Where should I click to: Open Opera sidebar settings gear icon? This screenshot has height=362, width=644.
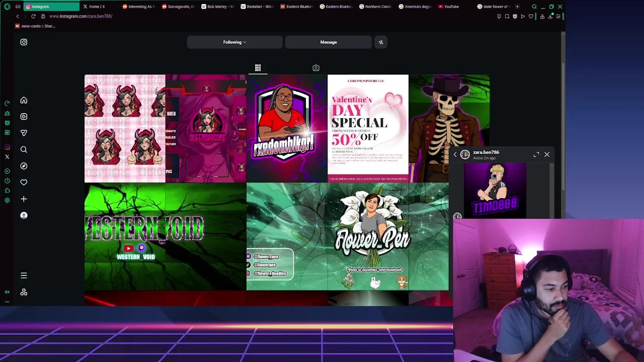point(7,200)
